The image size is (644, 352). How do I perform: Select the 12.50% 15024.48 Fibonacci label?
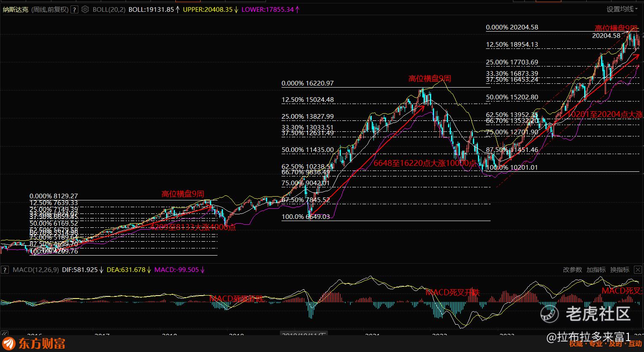pos(308,100)
